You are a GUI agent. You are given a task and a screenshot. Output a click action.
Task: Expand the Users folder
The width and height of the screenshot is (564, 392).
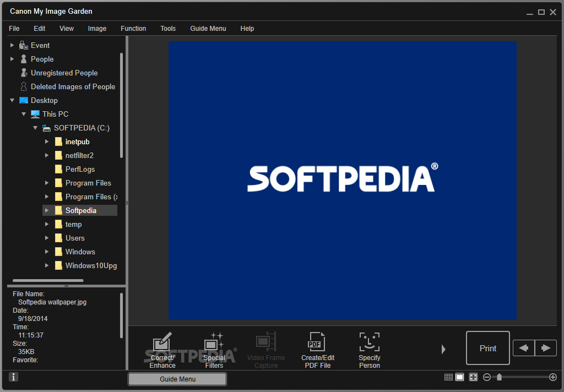47,238
